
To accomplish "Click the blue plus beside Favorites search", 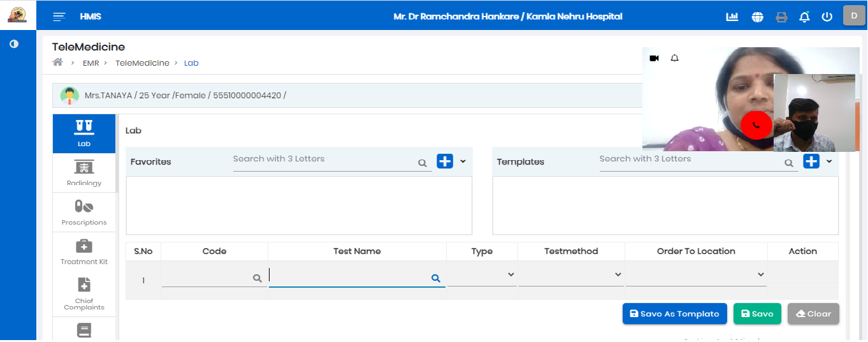I will [x=444, y=161].
